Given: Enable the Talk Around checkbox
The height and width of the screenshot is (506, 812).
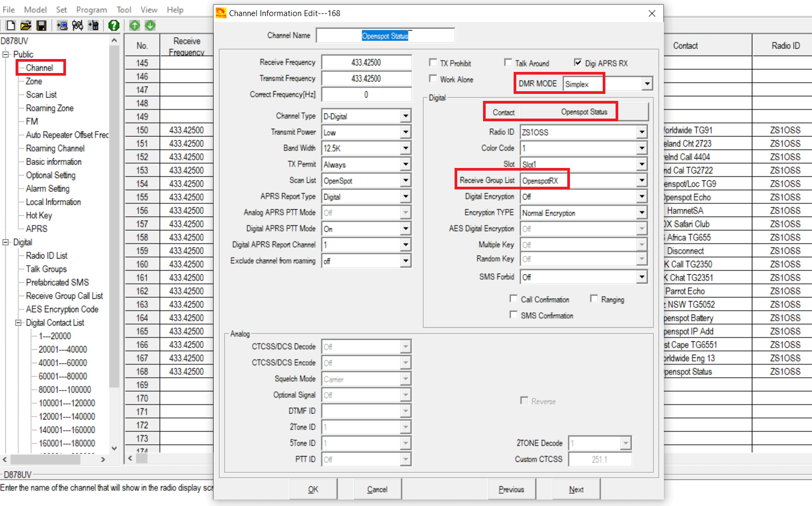Looking at the screenshot, I should (508, 63).
